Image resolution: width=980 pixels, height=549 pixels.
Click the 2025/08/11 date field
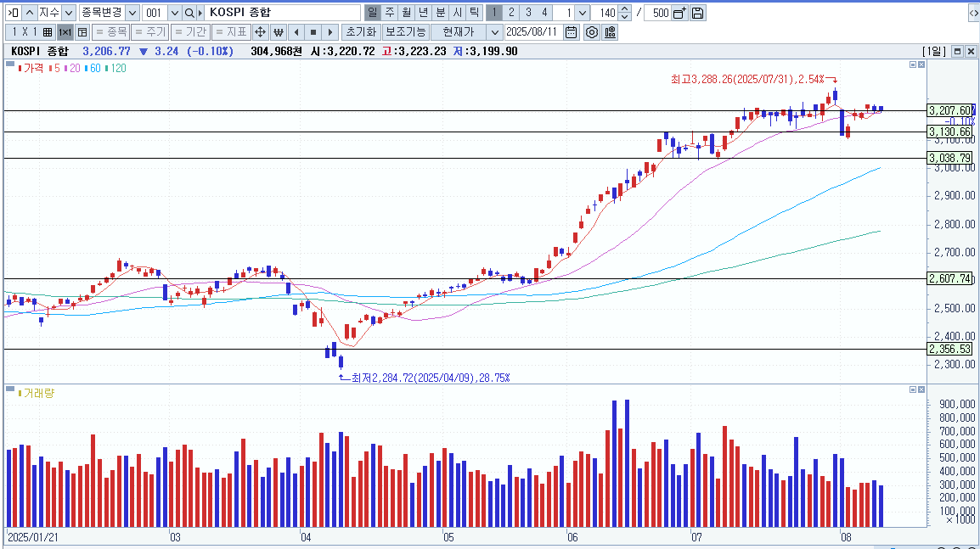tap(533, 32)
